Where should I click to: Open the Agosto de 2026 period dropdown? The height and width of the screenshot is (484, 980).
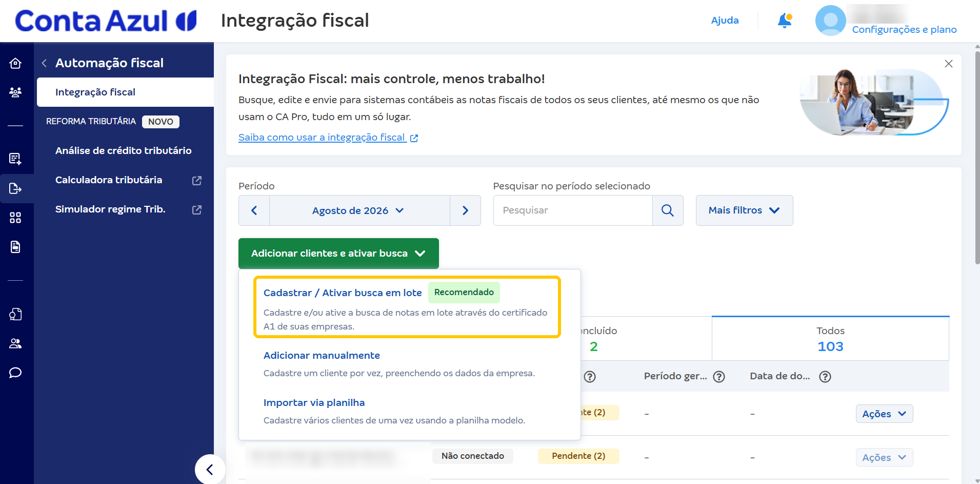click(359, 210)
